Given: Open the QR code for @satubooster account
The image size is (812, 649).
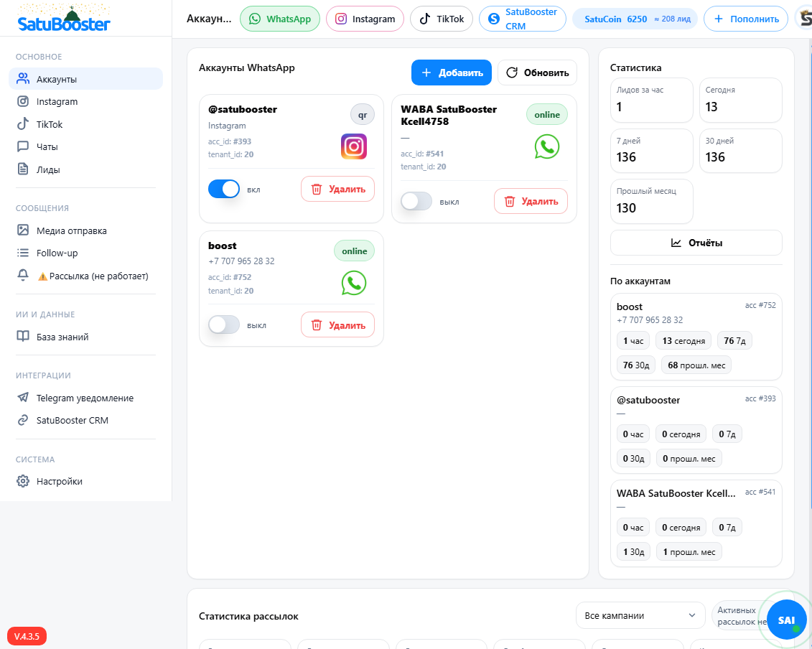Looking at the screenshot, I should coord(362,114).
